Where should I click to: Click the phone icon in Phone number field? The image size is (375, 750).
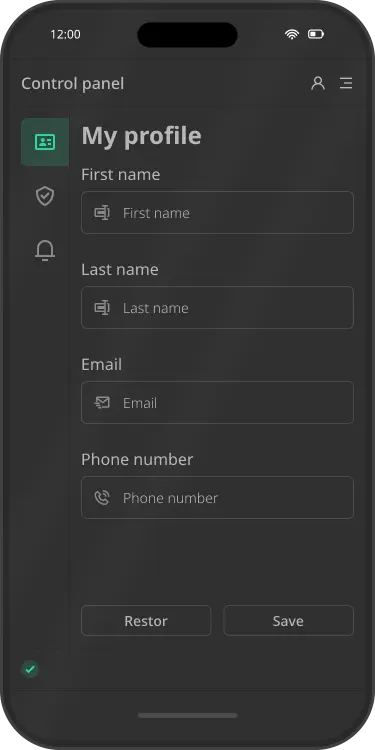click(102, 497)
